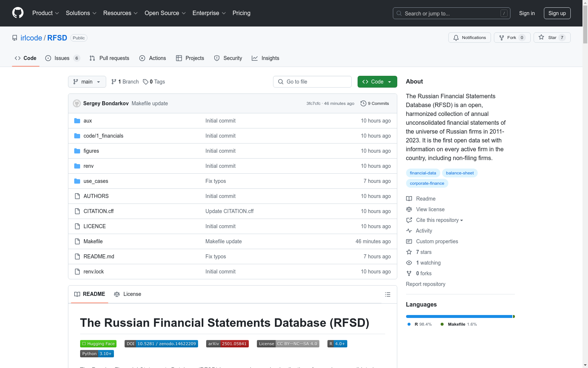Click the Makefile file icon
The width and height of the screenshot is (588, 368).
click(77, 241)
